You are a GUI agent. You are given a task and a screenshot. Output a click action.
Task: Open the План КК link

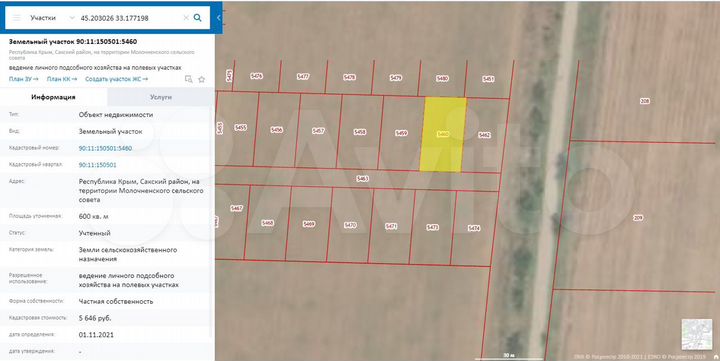point(62,79)
